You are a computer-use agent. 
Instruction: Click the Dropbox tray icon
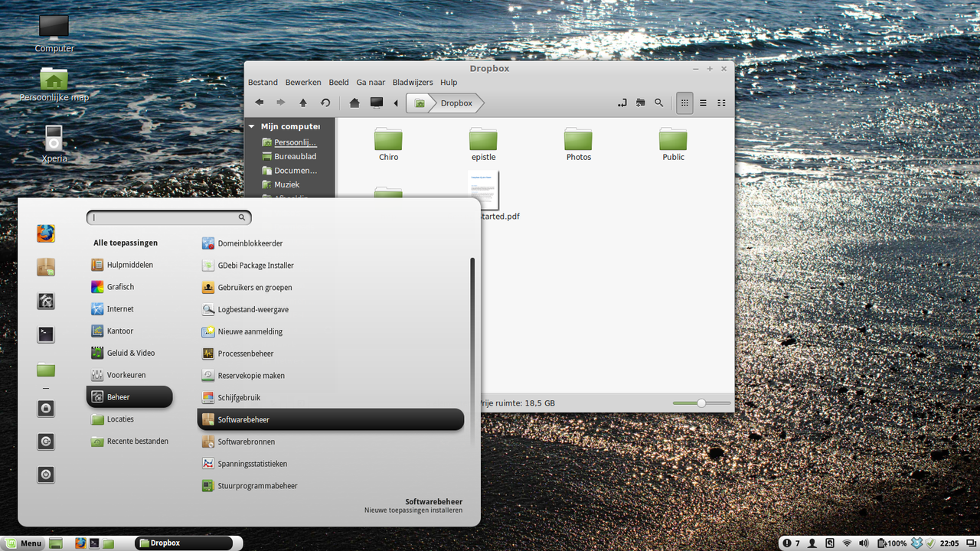[916, 543]
